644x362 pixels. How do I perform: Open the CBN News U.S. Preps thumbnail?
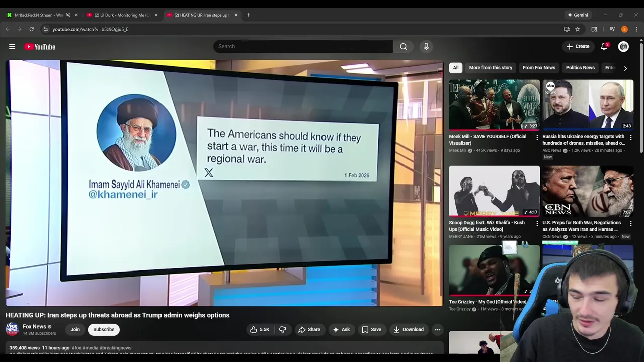click(588, 191)
